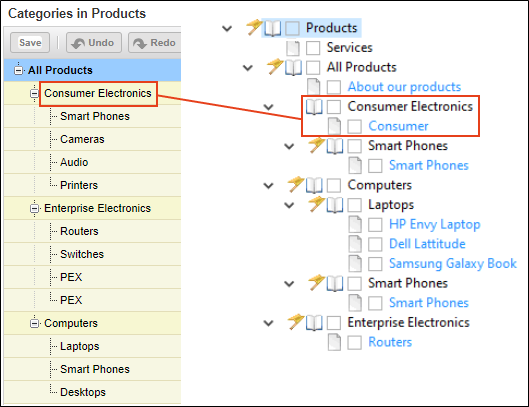Open the Samsung Galaxy Book link
The image size is (529, 407).
tap(453, 264)
